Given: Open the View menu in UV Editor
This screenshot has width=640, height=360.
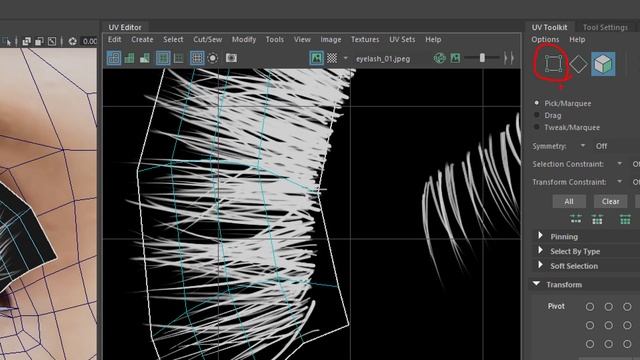Looking at the screenshot, I should tap(302, 40).
